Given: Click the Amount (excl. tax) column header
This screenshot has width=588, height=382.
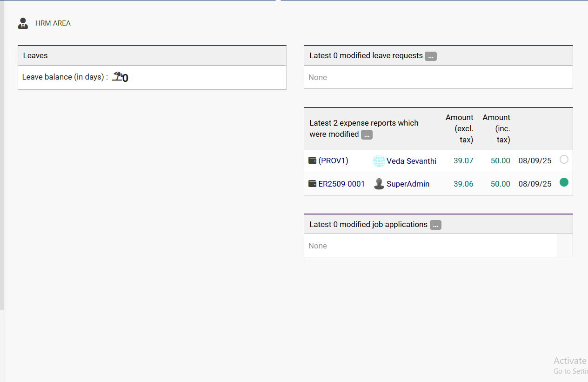Looking at the screenshot, I should pyautogui.click(x=460, y=128).
